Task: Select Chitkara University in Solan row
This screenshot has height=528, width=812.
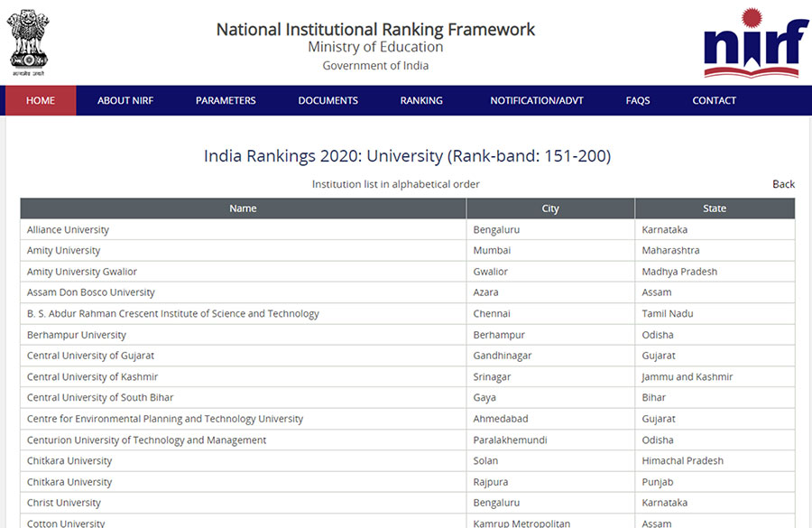Action: pos(69,460)
